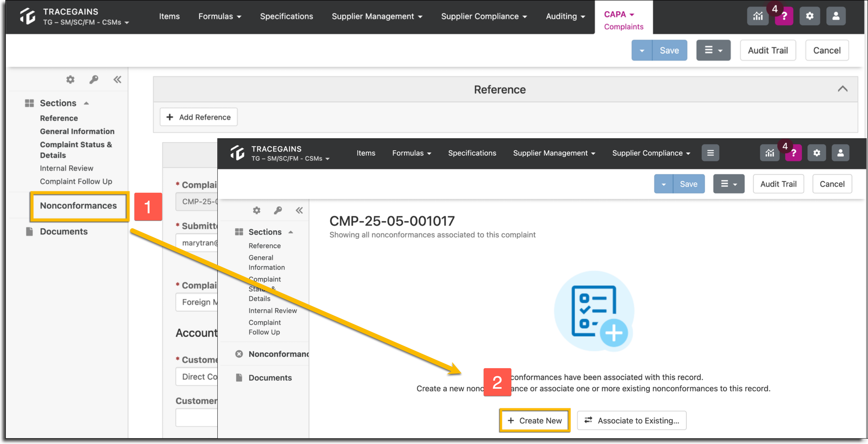Click the sidebar key icon in the back window
Screen dimensions: 868x444
94,80
